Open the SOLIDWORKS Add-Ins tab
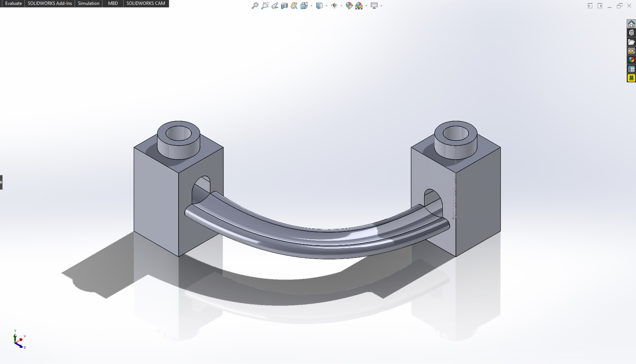 [50, 3]
